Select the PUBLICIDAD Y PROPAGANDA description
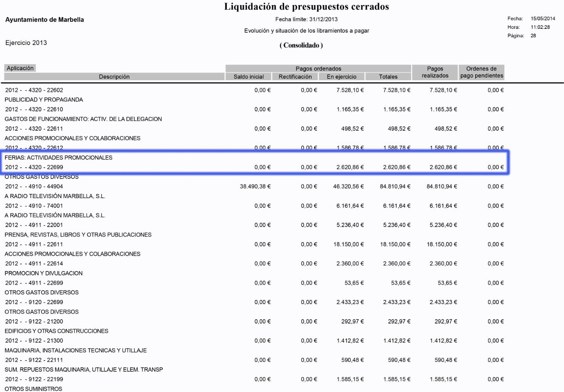The height and width of the screenshot is (392, 564). (x=44, y=100)
